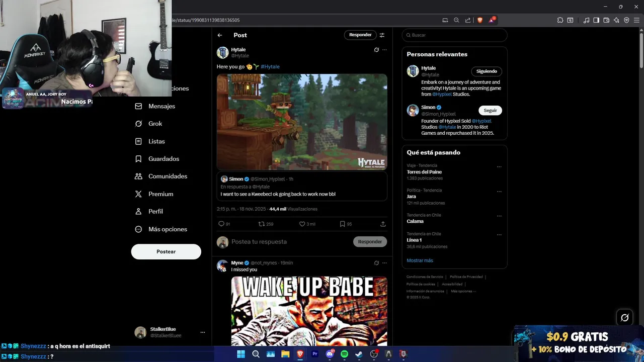Screen dimensions: 644x362
Task: Click the Grok icon on Hytale's post
Action: point(376,50)
